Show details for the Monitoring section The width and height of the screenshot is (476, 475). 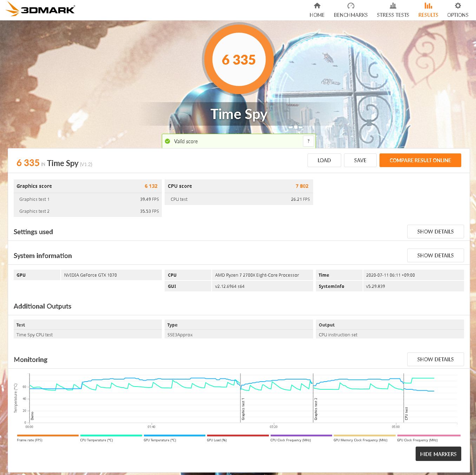[435, 359]
